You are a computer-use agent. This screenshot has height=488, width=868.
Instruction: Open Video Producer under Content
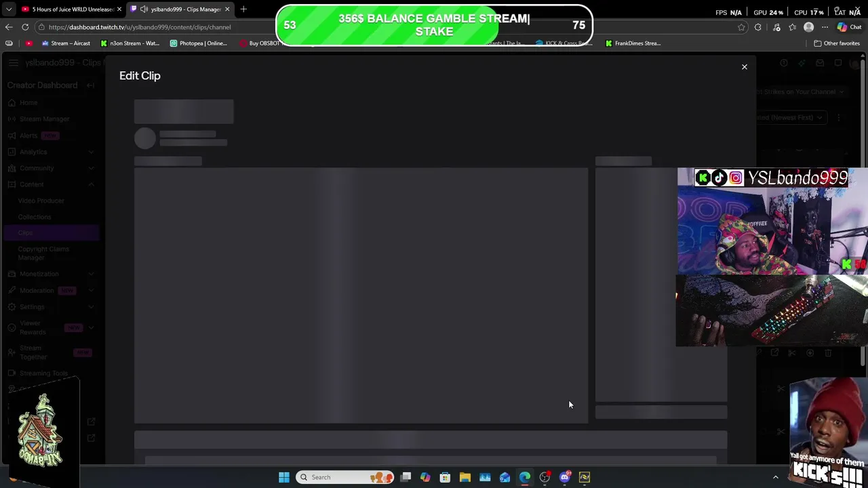[41, 201]
